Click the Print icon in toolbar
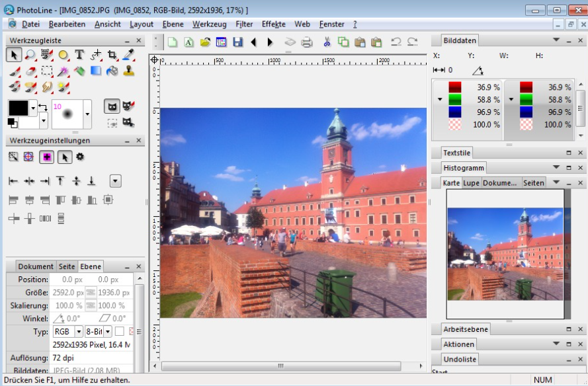The image size is (588, 386). click(x=307, y=42)
